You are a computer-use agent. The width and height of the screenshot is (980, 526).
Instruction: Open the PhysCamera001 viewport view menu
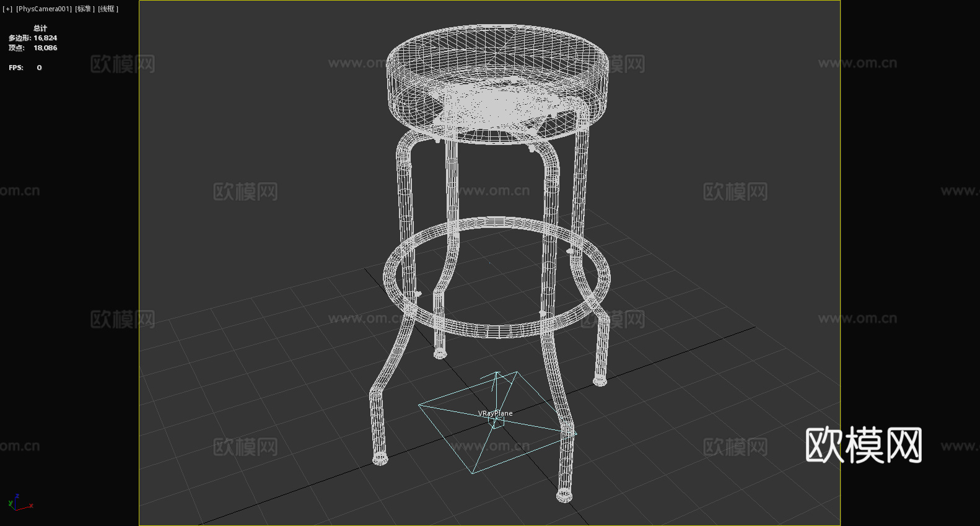44,9
